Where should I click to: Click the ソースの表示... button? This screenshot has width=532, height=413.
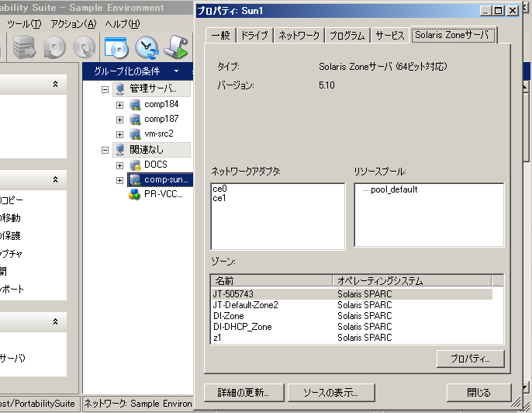coord(331,393)
